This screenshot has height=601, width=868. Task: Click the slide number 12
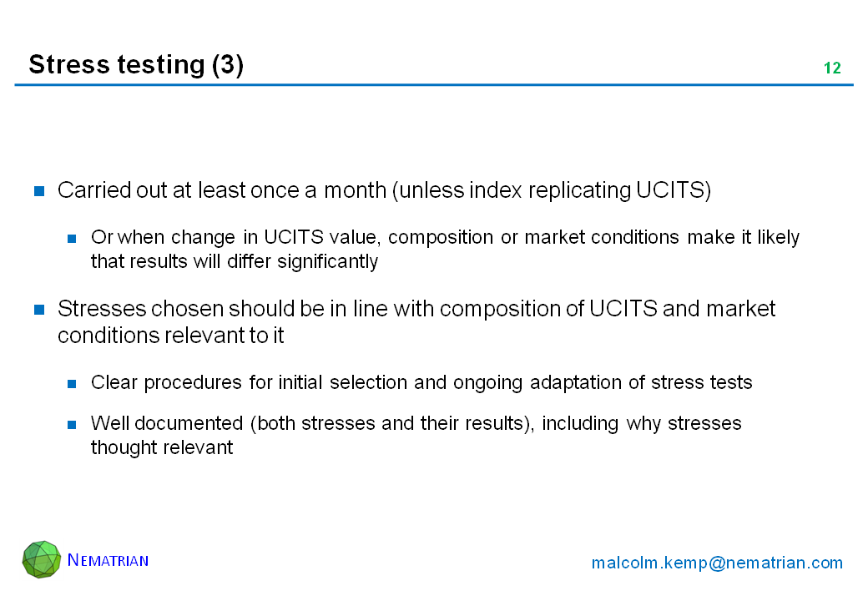tap(832, 68)
